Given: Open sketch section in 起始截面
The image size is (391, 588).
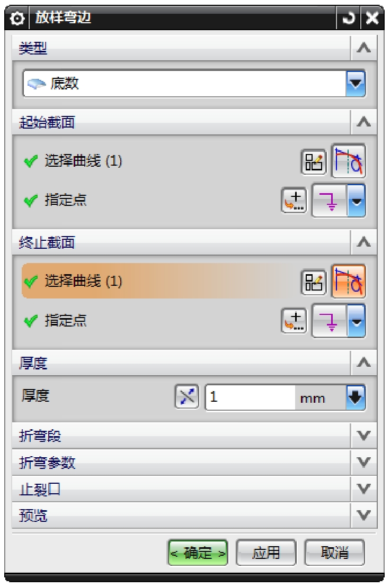Looking at the screenshot, I should click(x=314, y=162).
